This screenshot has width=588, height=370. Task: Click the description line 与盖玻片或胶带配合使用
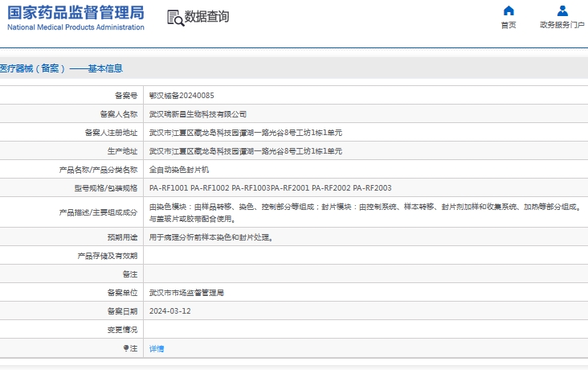pos(192,218)
